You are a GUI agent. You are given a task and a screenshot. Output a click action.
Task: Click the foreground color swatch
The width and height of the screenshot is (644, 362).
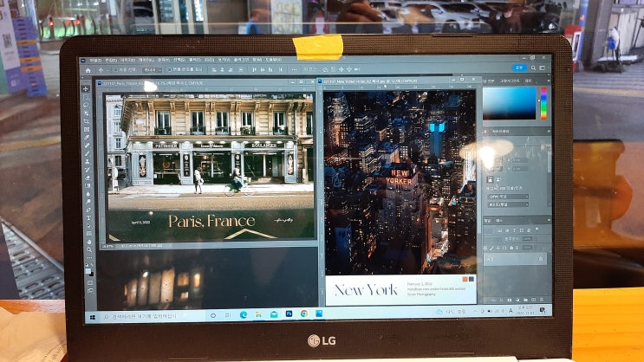pos(88,271)
